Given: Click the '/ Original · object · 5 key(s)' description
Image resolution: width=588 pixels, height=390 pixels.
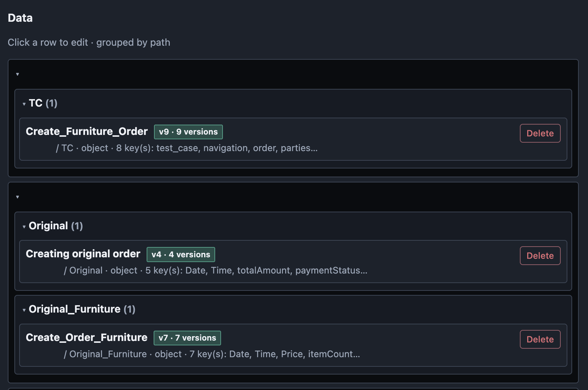Looking at the screenshot, I should pyautogui.click(x=216, y=271).
